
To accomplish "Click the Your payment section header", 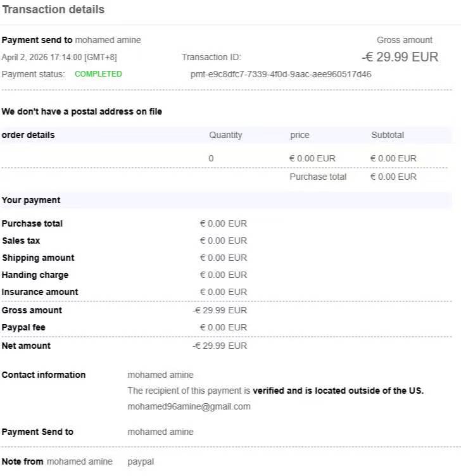I will pos(31,200).
